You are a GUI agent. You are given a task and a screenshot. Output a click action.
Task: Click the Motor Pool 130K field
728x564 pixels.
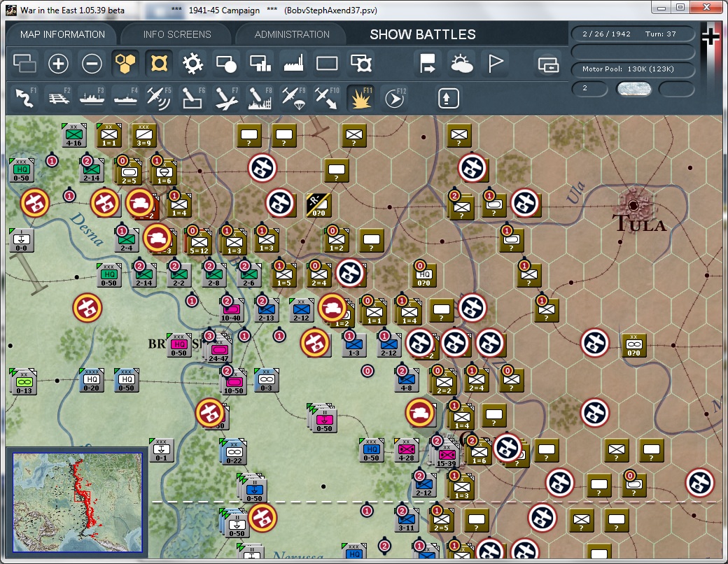[x=633, y=69]
